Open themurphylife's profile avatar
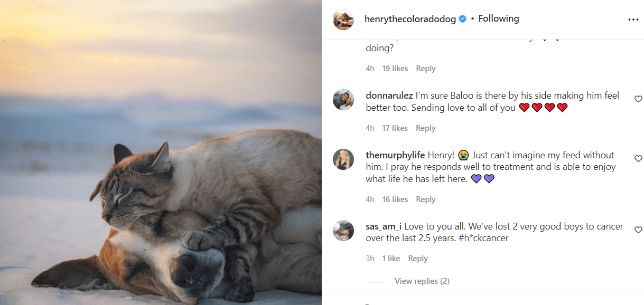This screenshot has height=305, width=644. 343,159
